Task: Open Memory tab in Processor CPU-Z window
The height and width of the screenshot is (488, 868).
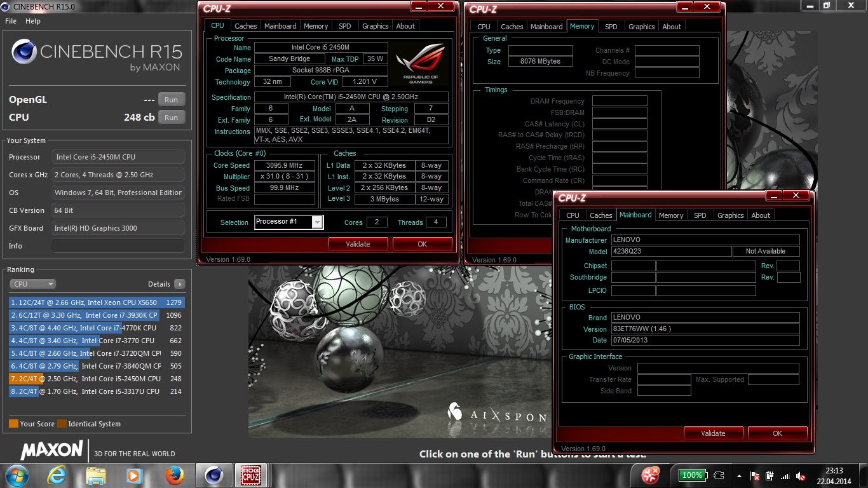Action: (x=316, y=26)
